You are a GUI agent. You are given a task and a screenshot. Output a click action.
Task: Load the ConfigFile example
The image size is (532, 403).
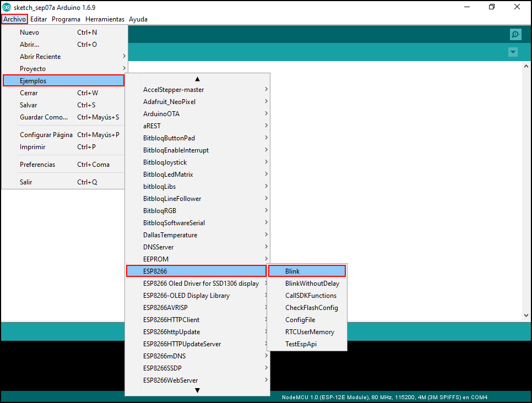point(307,320)
